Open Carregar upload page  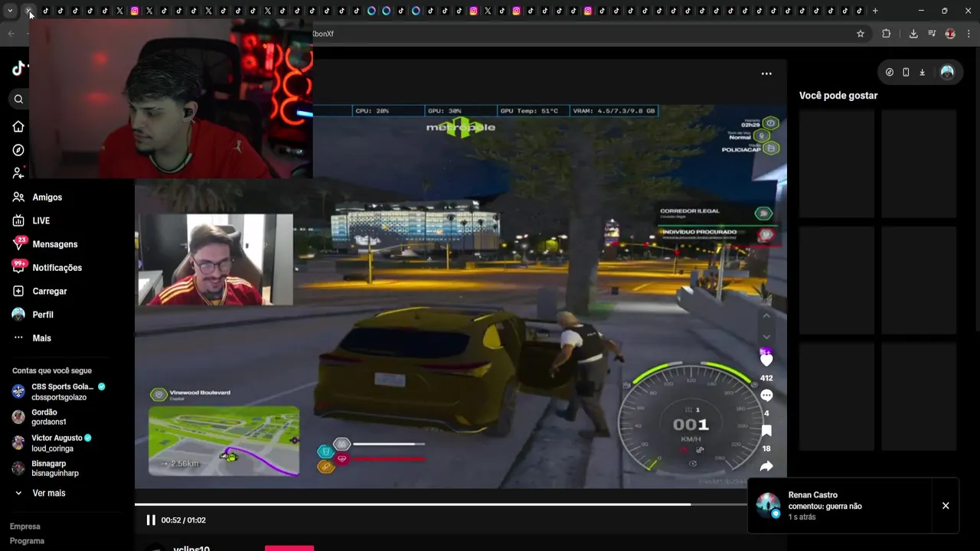[40, 292]
